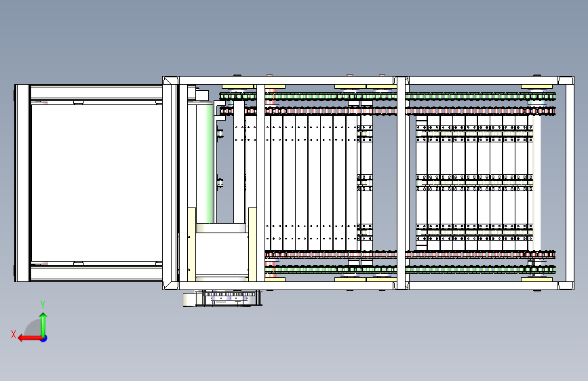Screen dimensions: 588x381
Task: Select the motor gearbox below the frame
Action: (x=222, y=298)
